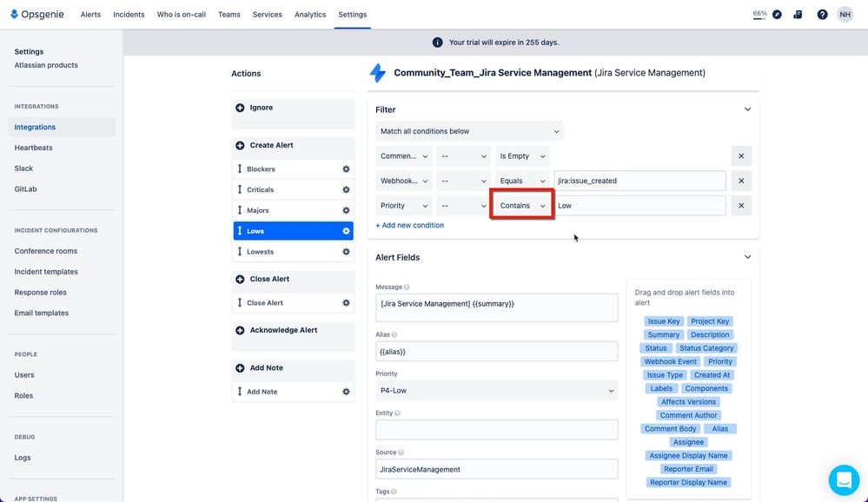Open the Webhook field dropdown
The height and width of the screenshot is (502, 868).
pos(404,181)
